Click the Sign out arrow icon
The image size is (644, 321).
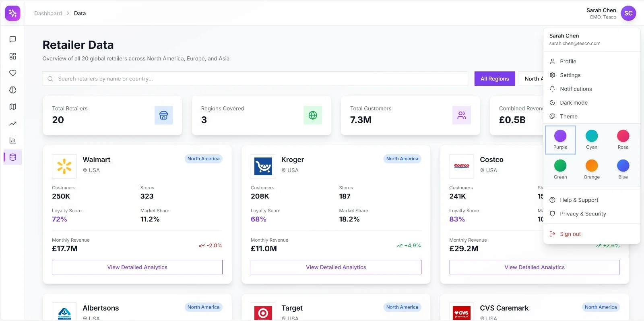[553, 234]
